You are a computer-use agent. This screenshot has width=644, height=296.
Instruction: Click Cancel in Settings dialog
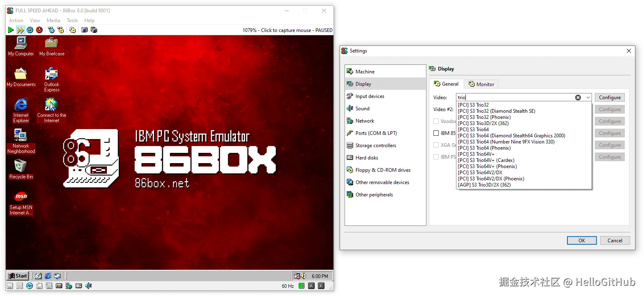click(615, 241)
